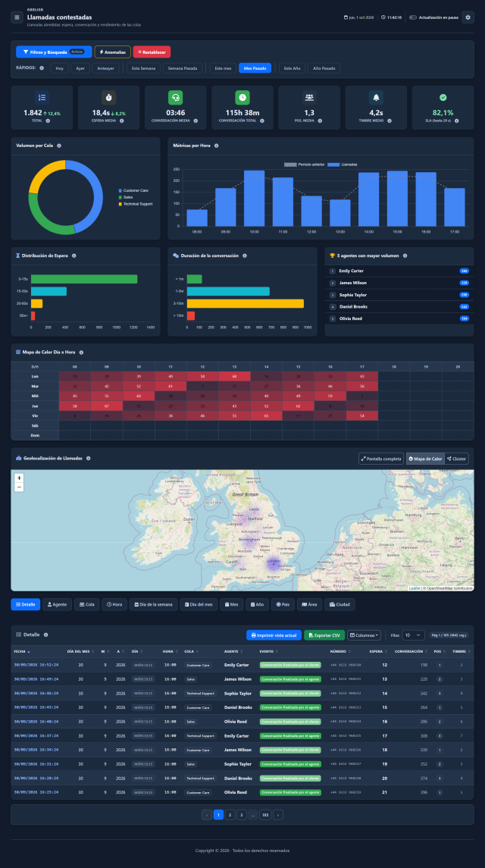Sort table by ESPERA column
This screenshot has height=868, width=485.
coord(377,651)
